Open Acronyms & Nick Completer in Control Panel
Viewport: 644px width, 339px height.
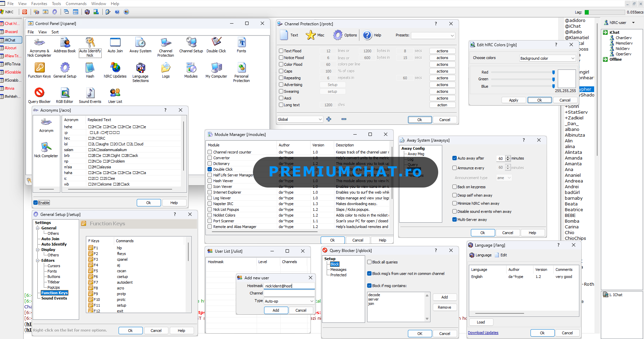39,47
